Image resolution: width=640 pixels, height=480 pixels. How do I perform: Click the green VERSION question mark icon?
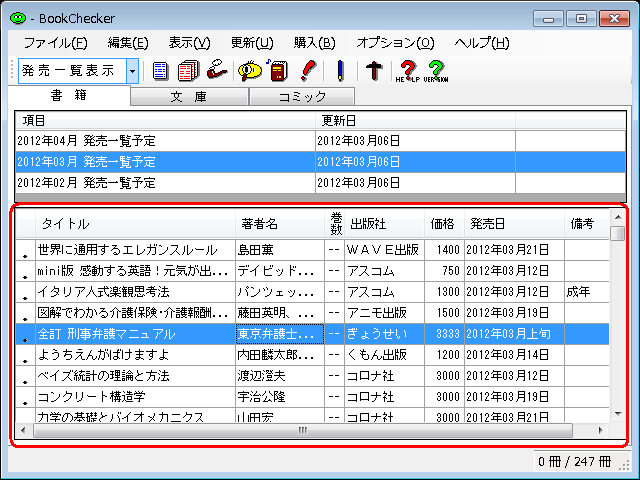pyautogui.click(x=436, y=71)
